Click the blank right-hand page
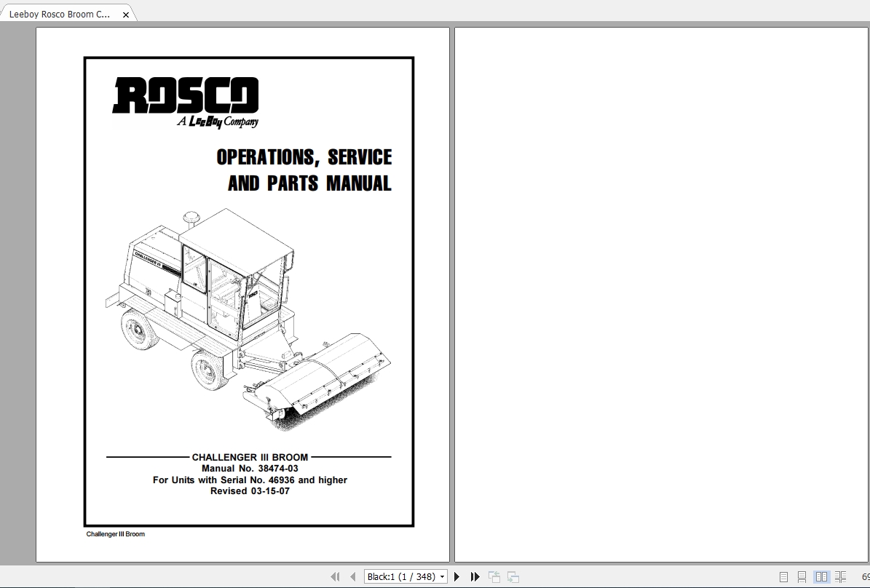 tap(661, 295)
